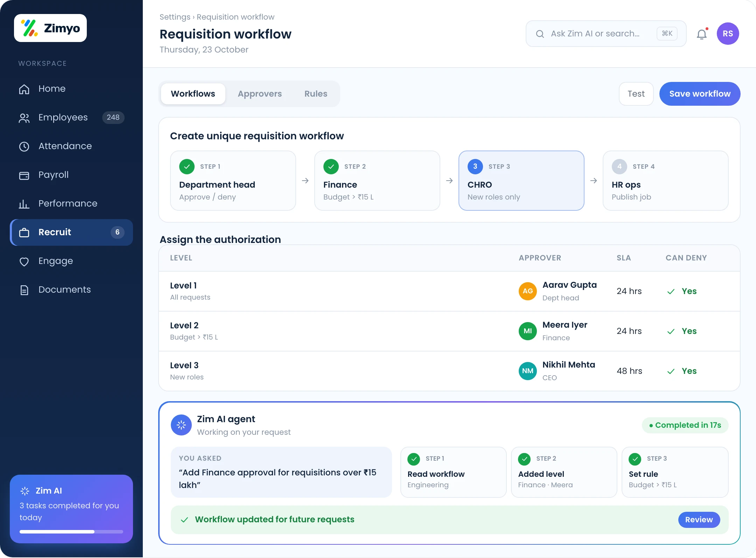The width and height of the screenshot is (756, 558).
Task: Click the Zimyo logo
Action: (50, 28)
